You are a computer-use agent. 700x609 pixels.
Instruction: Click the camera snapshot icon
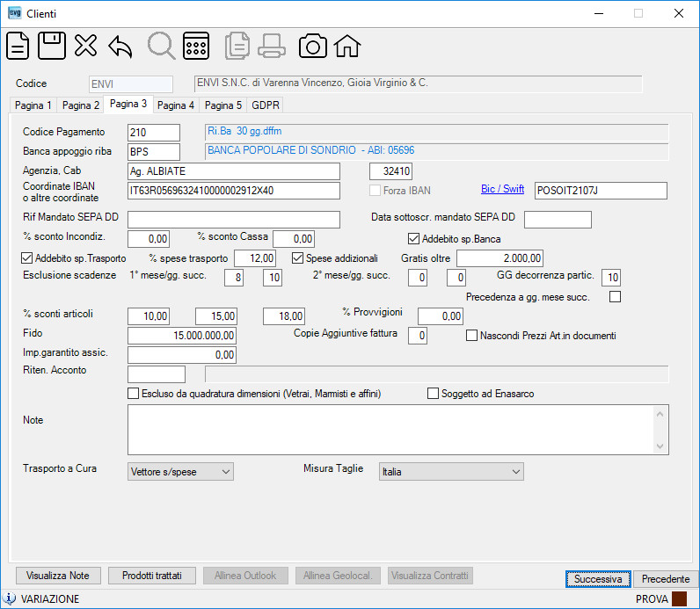pos(312,46)
